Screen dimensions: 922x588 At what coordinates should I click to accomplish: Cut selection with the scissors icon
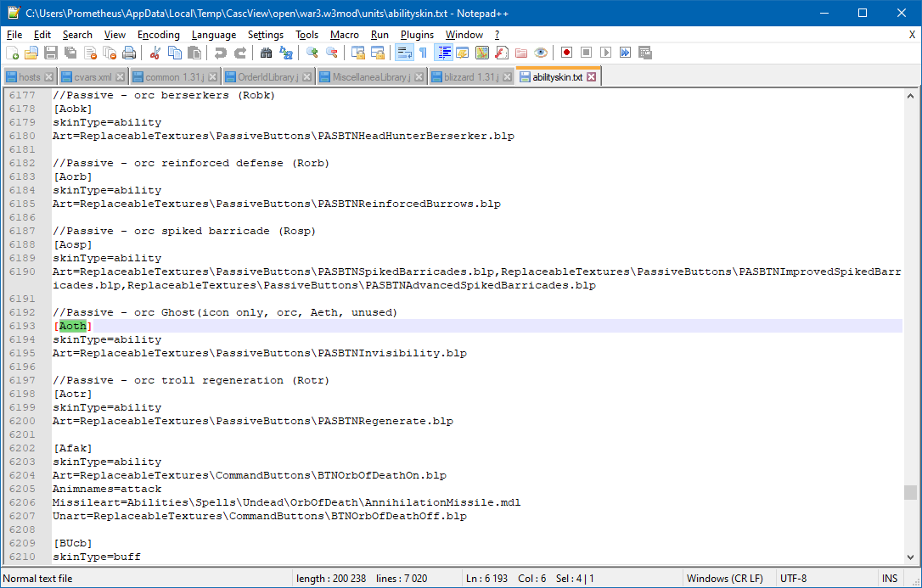point(155,53)
